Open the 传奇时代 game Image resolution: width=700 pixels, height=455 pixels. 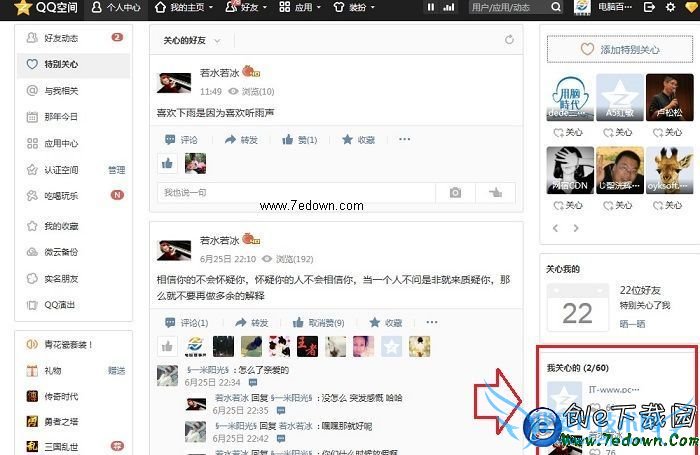point(61,397)
